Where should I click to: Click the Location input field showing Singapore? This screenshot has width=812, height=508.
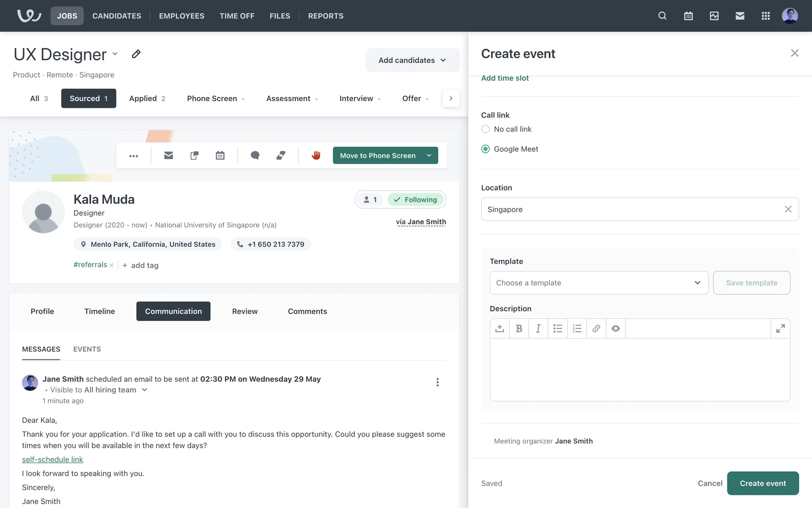point(630,209)
